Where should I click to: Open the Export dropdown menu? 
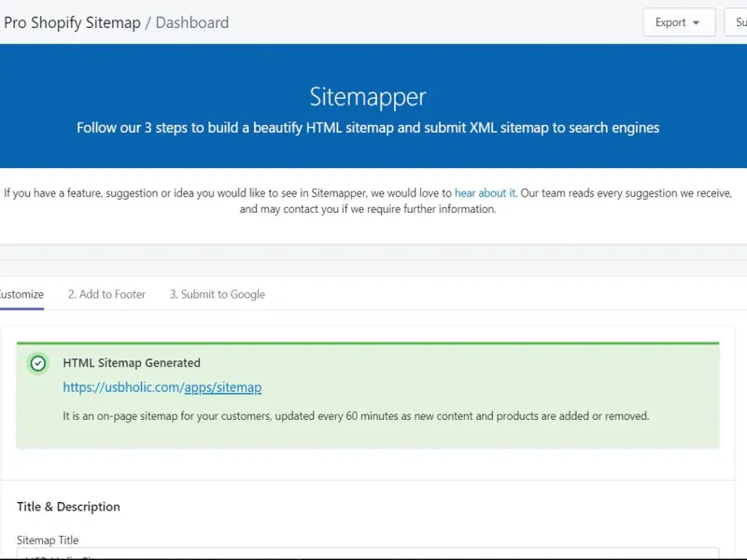click(x=679, y=21)
